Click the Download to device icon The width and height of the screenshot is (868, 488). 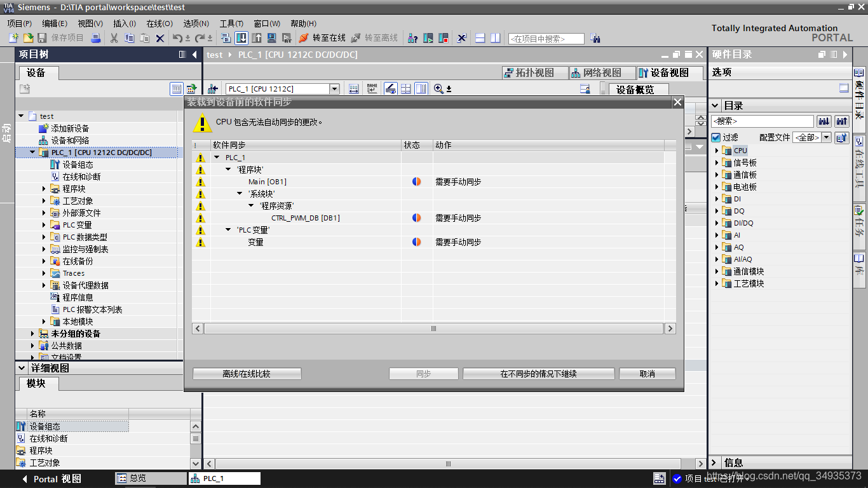(x=241, y=38)
